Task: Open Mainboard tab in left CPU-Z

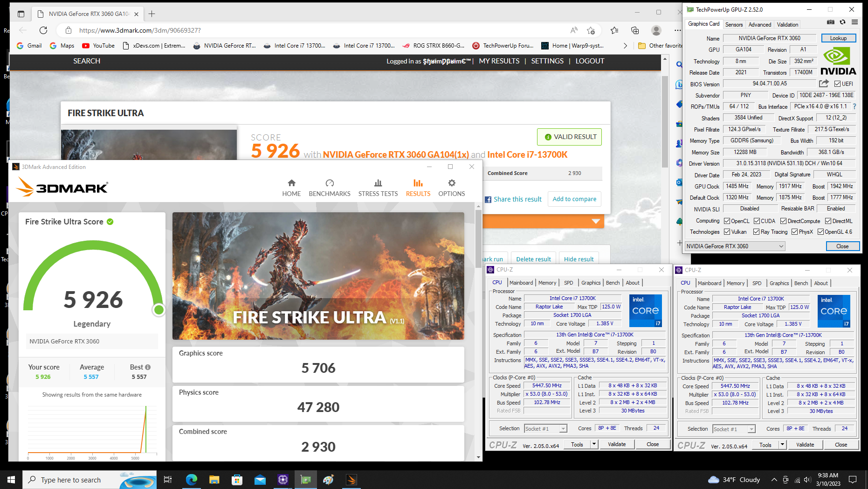Action: pos(521,283)
